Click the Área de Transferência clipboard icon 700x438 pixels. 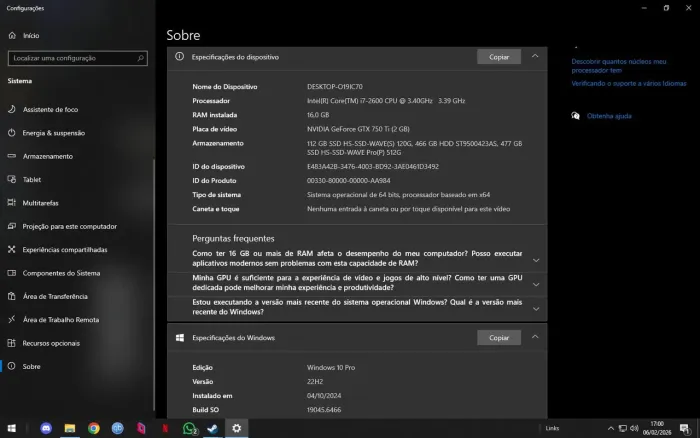[12, 296]
